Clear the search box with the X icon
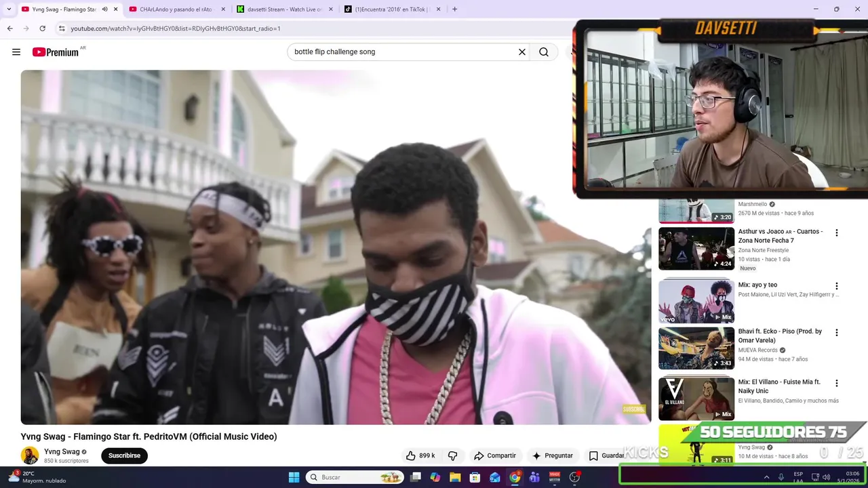This screenshot has width=868, height=488. click(x=522, y=52)
